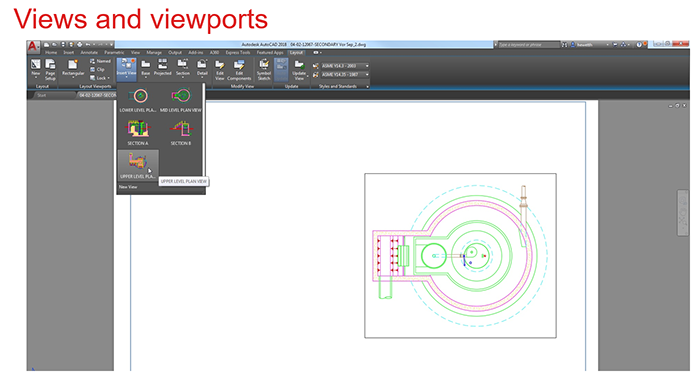The height and width of the screenshot is (382, 700).
Task: Select the MID LEVEL PLAN VIEW thumbnail
Action: pos(181,100)
